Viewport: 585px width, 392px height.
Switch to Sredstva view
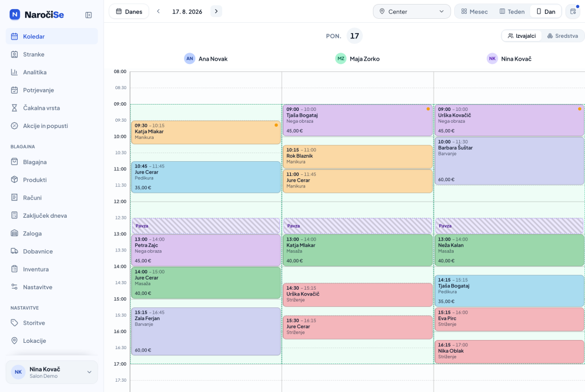coord(563,36)
